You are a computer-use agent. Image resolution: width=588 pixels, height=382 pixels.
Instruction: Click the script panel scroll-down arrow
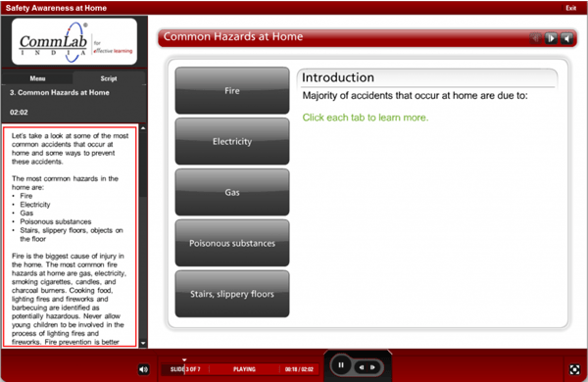pos(143,343)
